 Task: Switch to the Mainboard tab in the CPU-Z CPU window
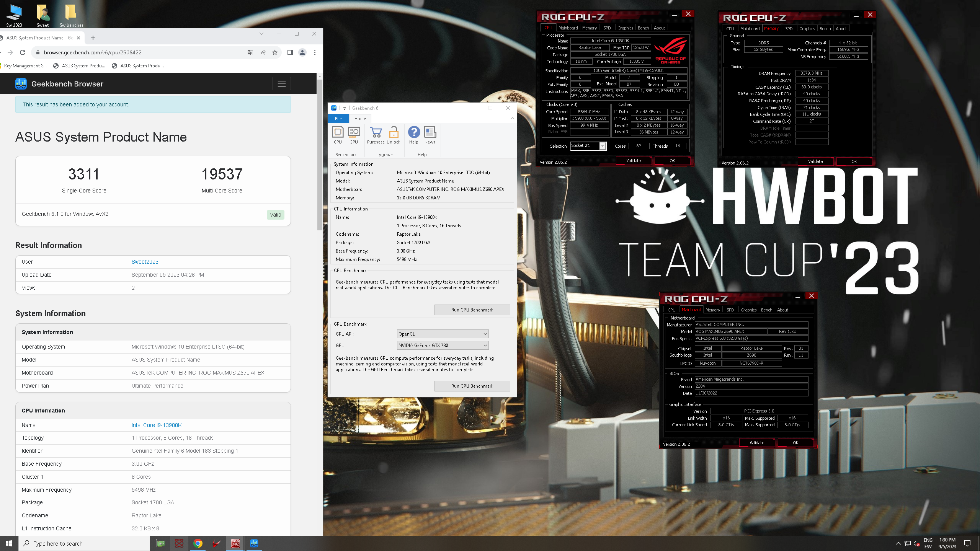(568, 28)
